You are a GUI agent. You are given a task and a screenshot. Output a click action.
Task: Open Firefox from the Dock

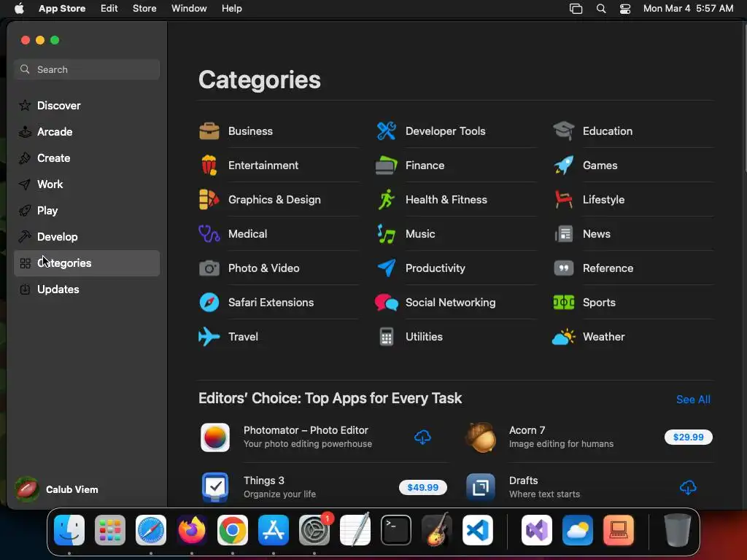[192, 530]
